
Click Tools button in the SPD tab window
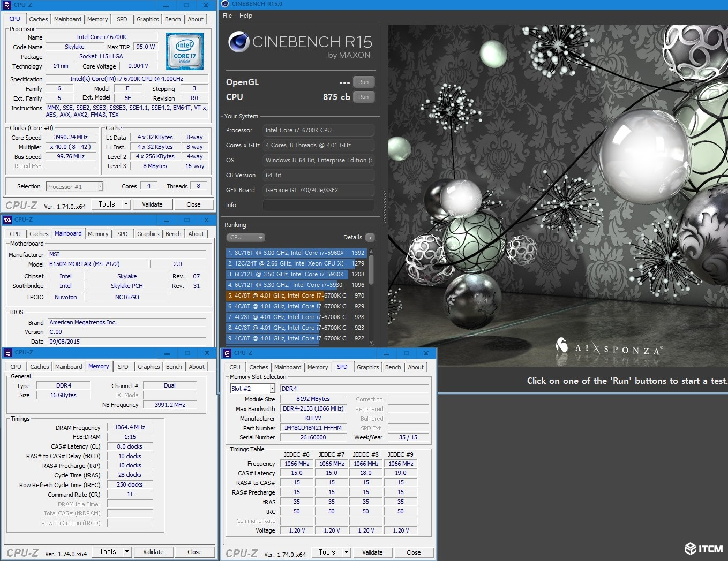point(327,552)
